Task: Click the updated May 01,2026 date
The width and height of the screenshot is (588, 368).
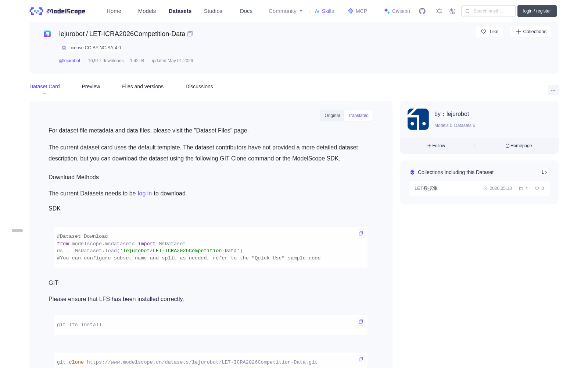Action: [x=172, y=61]
